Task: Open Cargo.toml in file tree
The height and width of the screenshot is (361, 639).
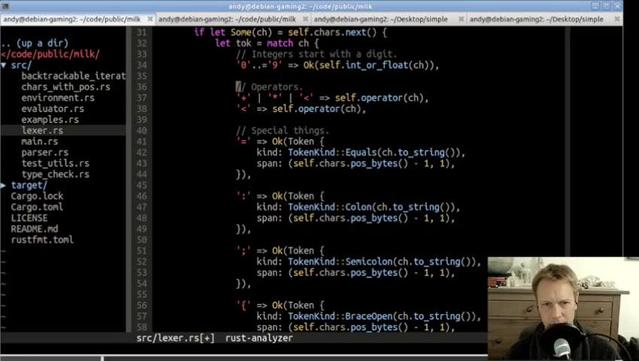Action: (37, 207)
